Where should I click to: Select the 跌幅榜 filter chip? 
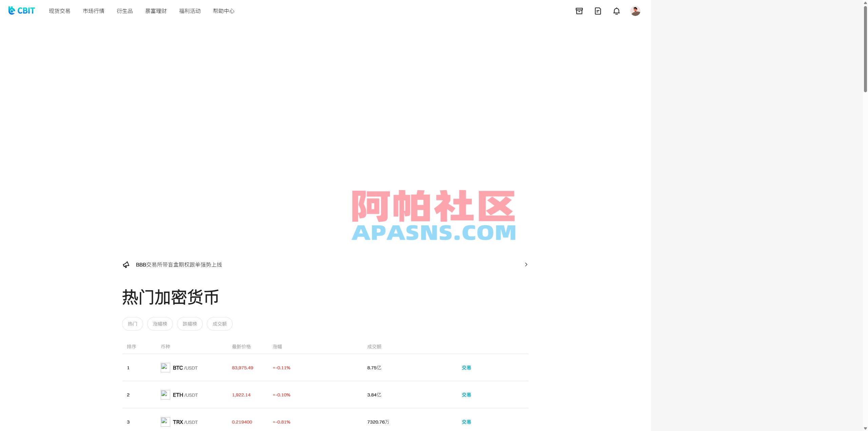[x=190, y=324]
